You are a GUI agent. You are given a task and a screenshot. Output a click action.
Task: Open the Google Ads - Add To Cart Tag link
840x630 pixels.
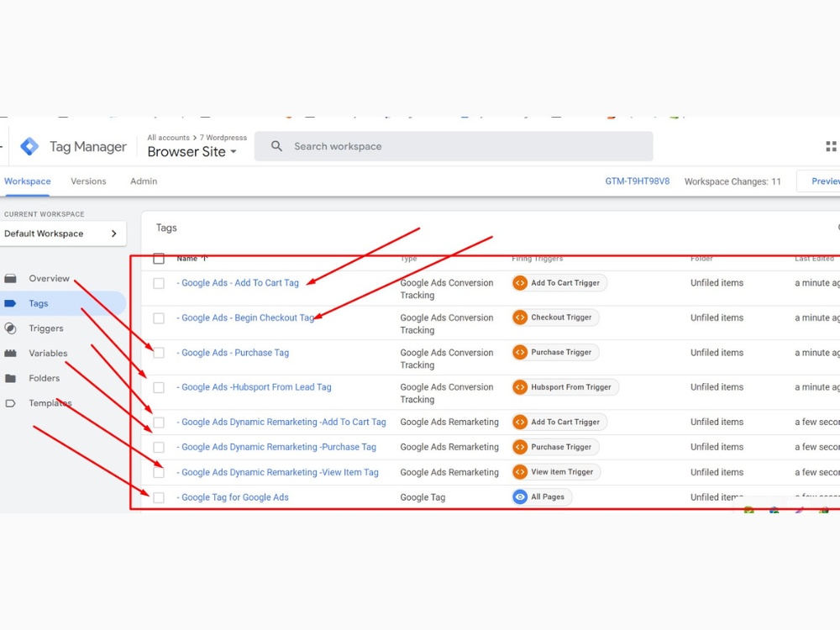[x=238, y=283]
